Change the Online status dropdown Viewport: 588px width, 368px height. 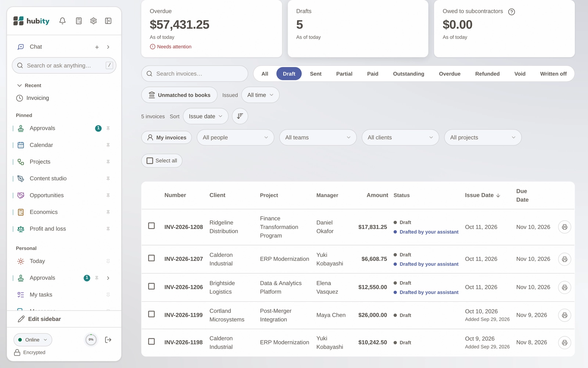pos(33,340)
